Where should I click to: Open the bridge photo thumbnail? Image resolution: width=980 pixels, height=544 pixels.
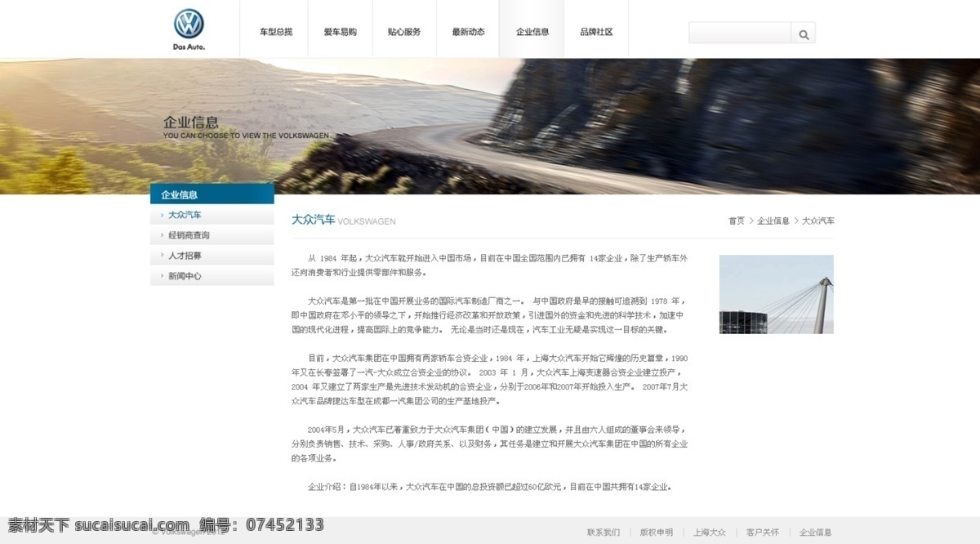point(777,294)
